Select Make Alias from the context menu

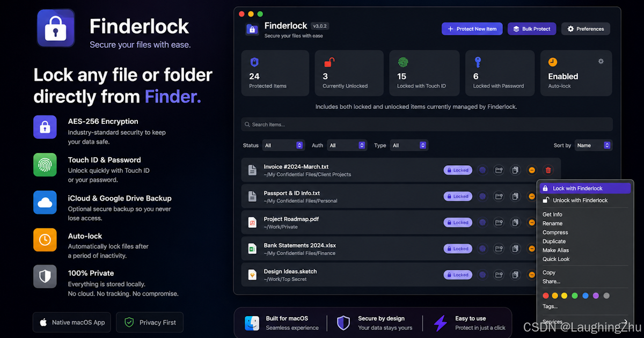click(555, 250)
